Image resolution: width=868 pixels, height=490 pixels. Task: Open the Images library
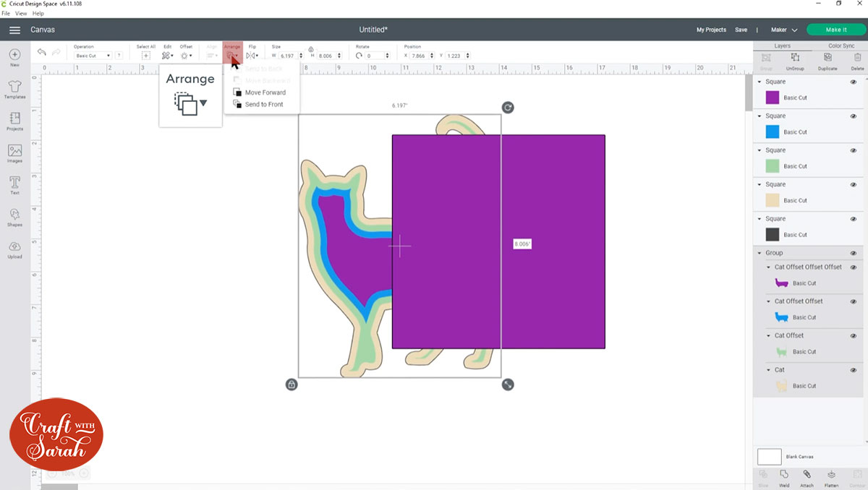click(x=14, y=153)
